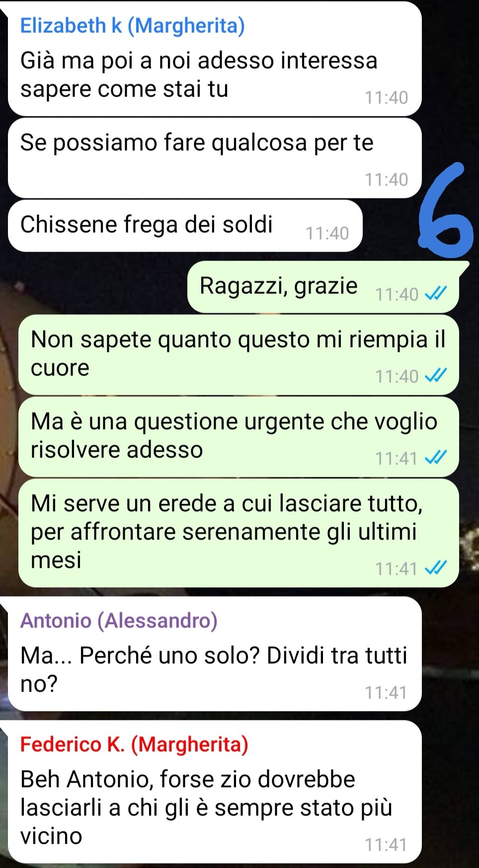
Task: Tap double check on 'questione urgente' message
Action: coord(436,458)
